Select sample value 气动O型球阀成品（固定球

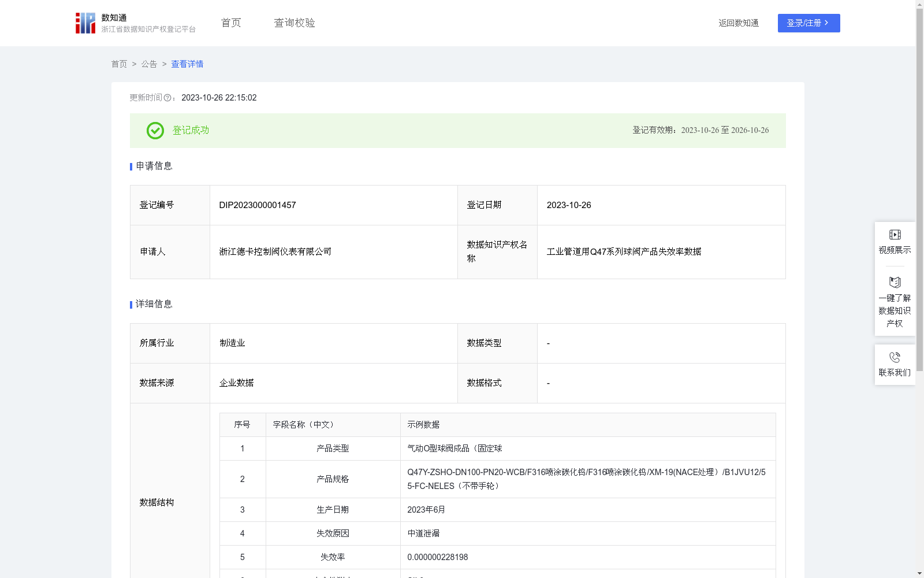click(454, 449)
